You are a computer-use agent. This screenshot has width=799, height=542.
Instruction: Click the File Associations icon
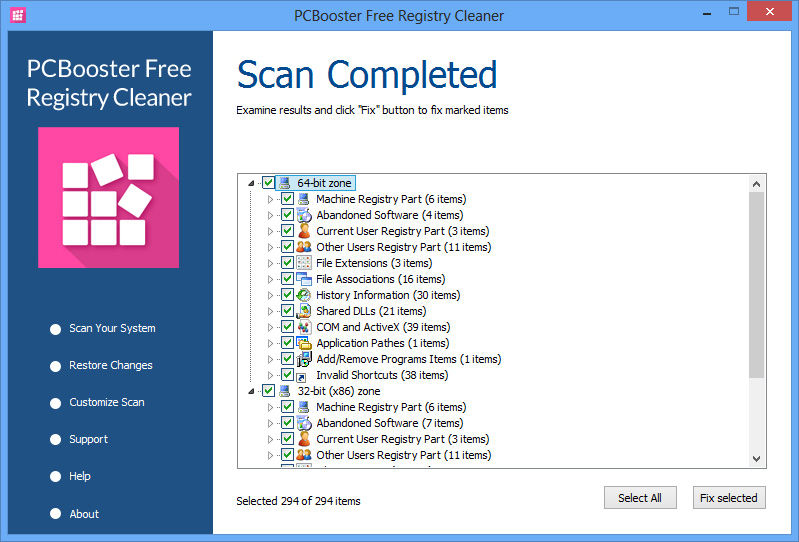point(304,279)
